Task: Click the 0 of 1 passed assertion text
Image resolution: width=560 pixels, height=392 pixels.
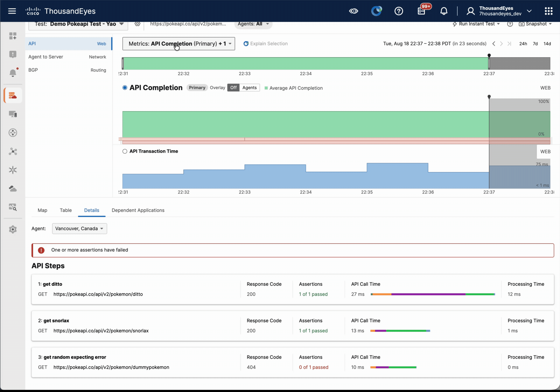Action: [313, 367]
